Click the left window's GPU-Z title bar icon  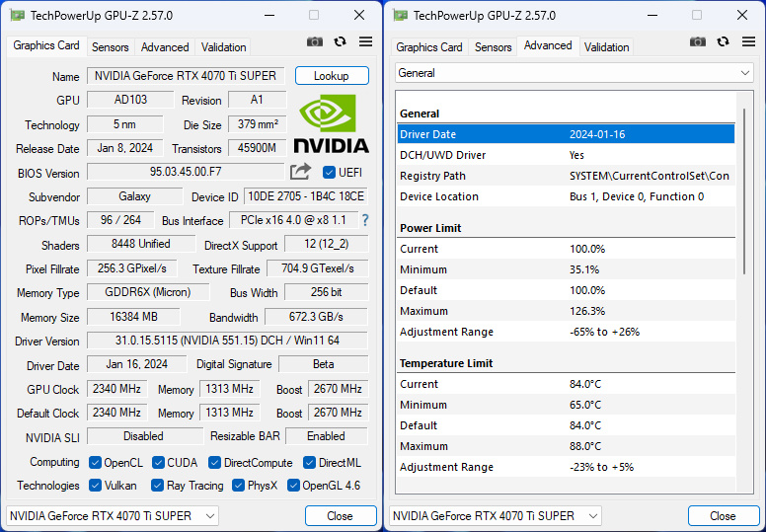[17, 16]
